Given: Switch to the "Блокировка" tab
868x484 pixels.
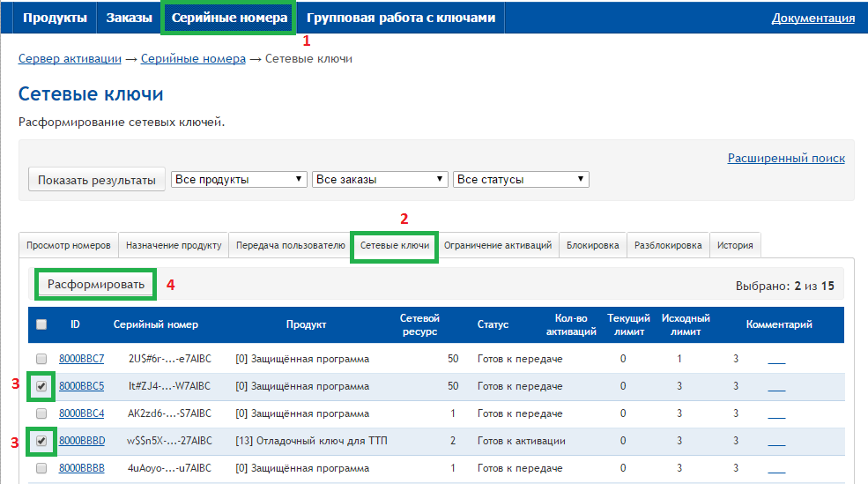Looking at the screenshot, I should pos(593,246).
